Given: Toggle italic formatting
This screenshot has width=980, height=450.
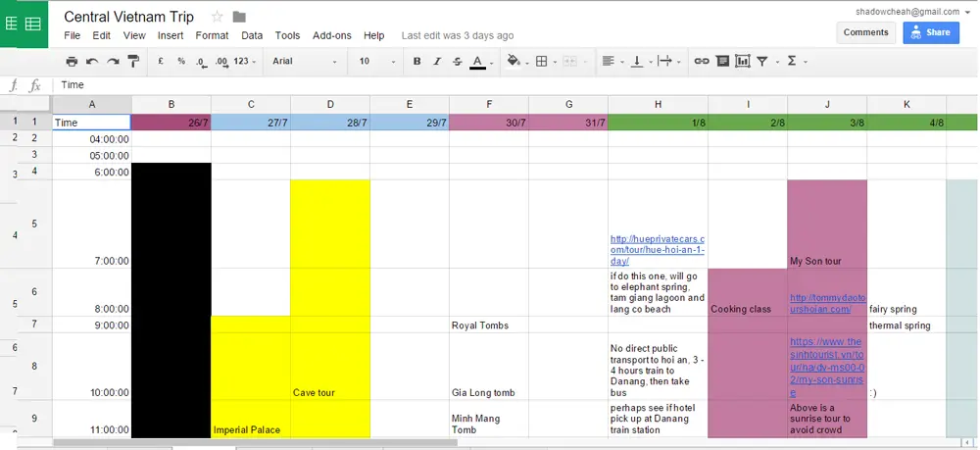Looking at the screenshot, I should (437, 61).
